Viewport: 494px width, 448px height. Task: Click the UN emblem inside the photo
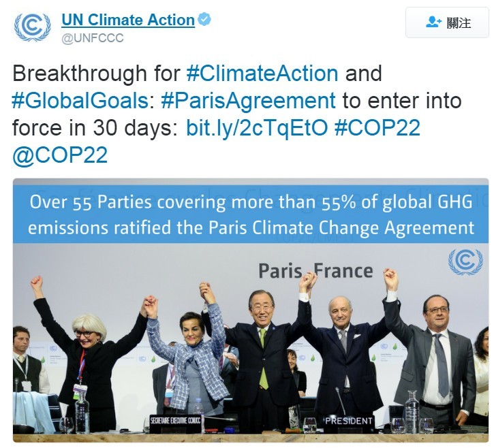pos(465,262)
